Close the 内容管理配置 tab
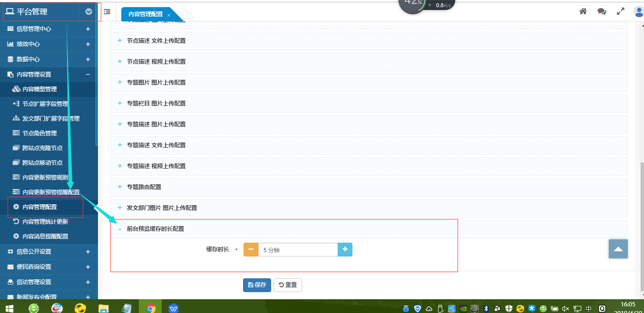Viewport: 644px width, 313px height. [x=169, y=15]
